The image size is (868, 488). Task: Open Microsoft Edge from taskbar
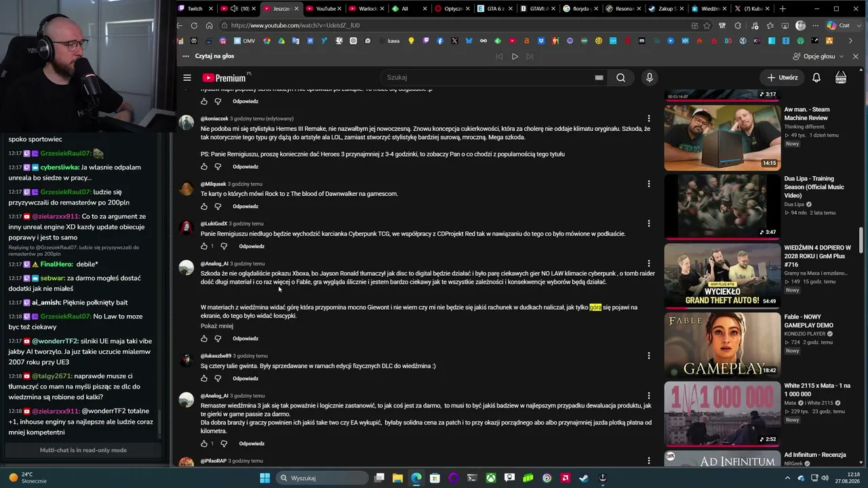click(416, 478)
